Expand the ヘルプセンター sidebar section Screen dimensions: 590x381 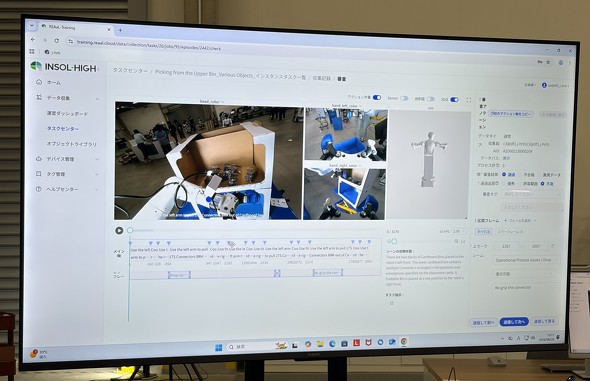97,190
